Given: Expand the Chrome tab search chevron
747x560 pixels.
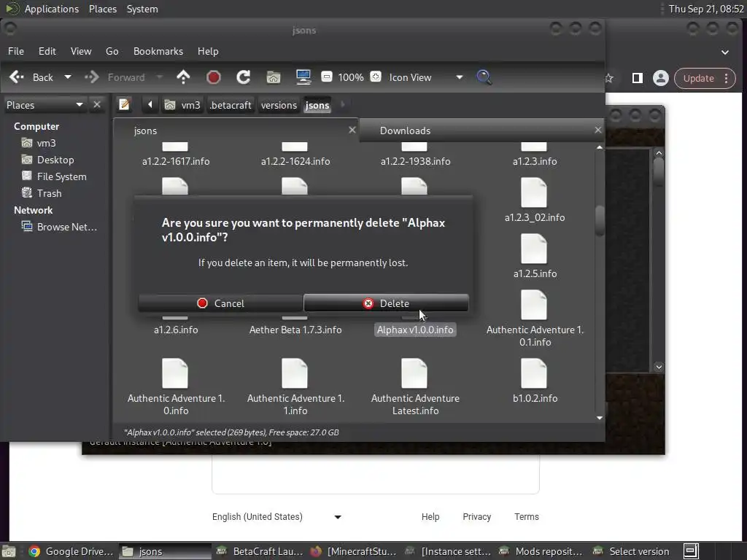Looking at the screenshot, I should [725, 52].
